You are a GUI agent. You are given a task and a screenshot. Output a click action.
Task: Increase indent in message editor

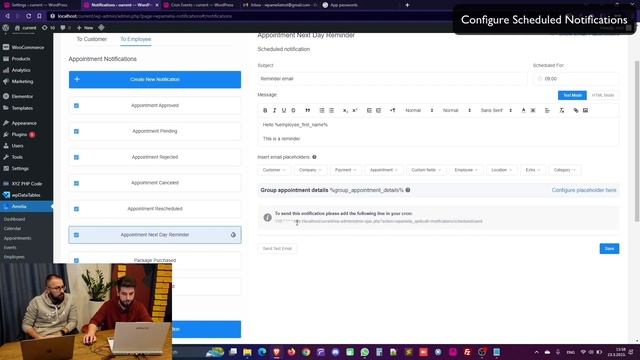point(378,110)
